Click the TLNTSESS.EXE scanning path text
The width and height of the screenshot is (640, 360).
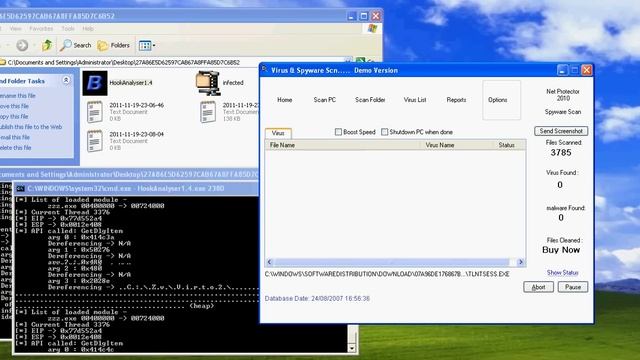point(387,274)
